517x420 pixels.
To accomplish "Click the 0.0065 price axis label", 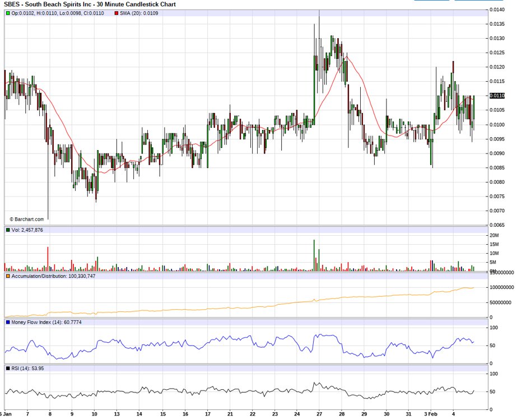I will point(497,225).
